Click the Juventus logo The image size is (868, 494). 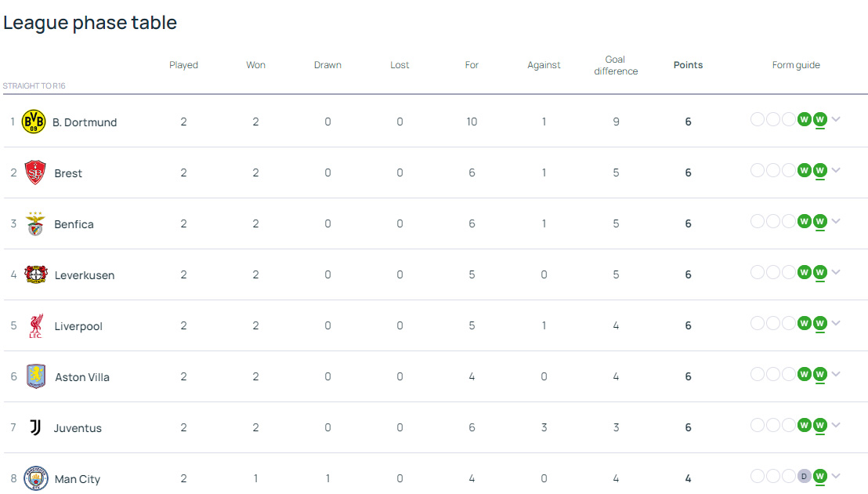coord(35,427)
